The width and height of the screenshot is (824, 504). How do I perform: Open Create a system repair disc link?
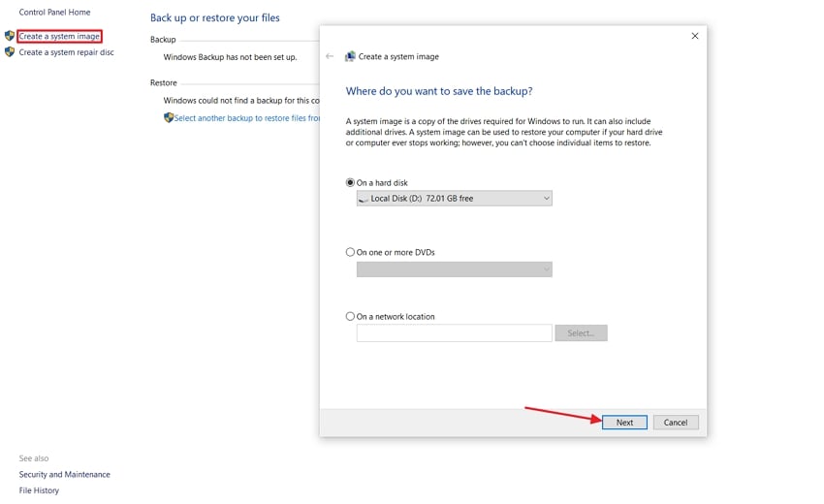click(x=66, y=52)
